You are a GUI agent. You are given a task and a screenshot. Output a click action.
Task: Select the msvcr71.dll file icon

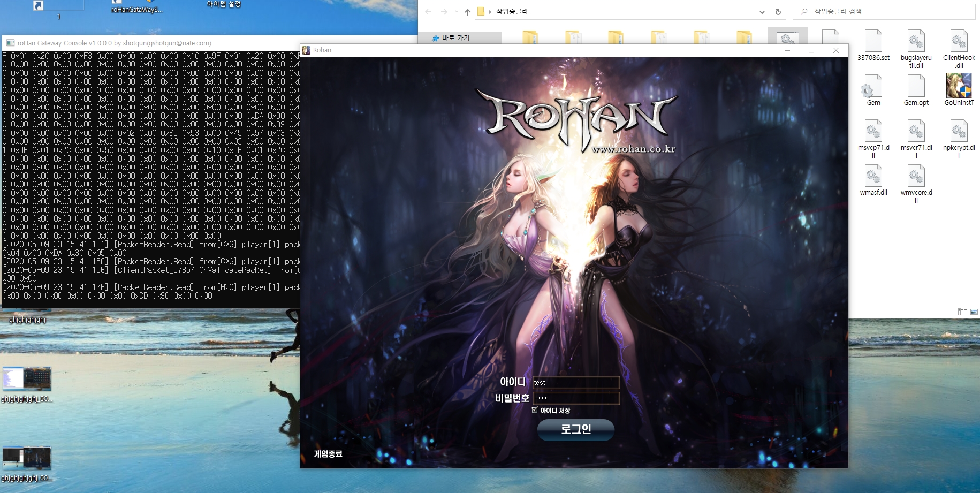tap(916, 139)
